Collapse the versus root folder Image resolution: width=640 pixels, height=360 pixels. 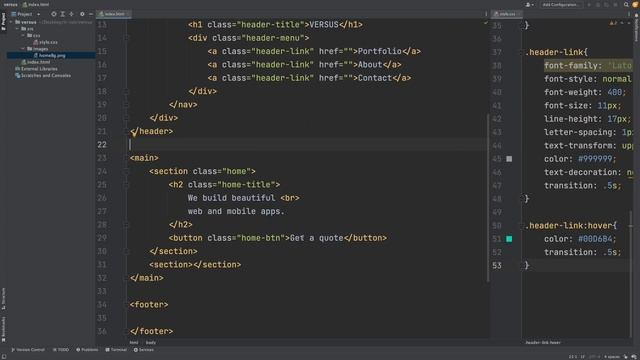[x=11, y=22]
